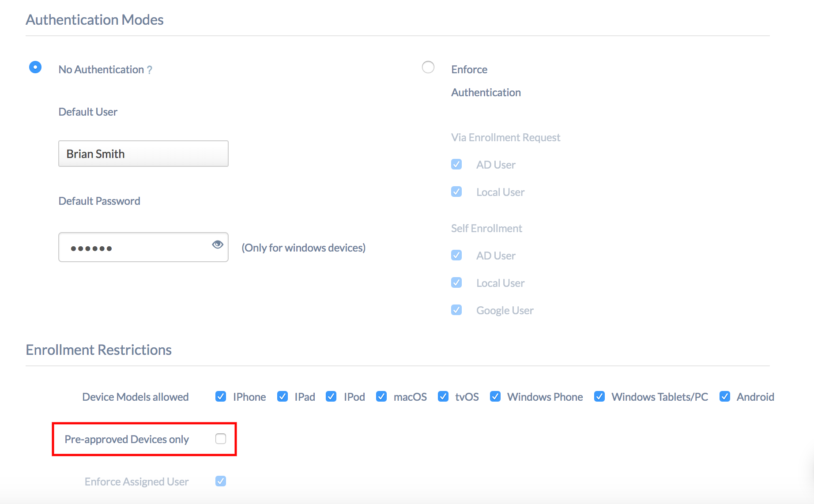Click the Self Enrollment label

tap(486, 229)
